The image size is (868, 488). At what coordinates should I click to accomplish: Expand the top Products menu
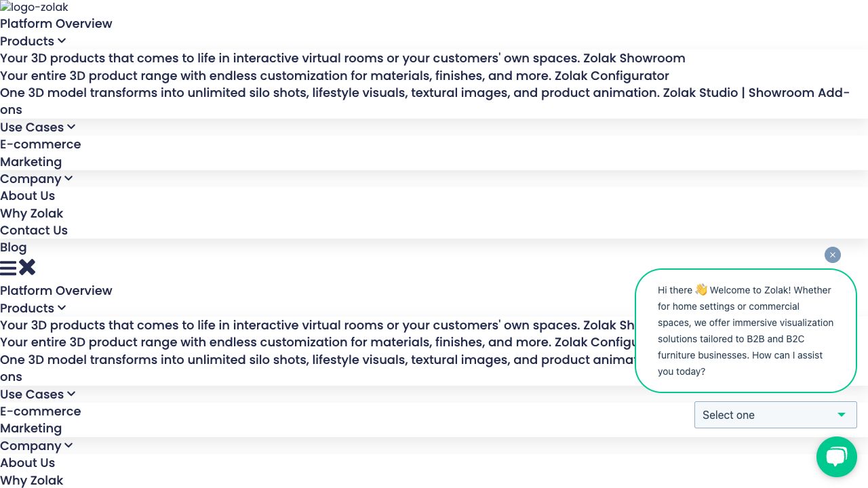[x=33, y=41]
